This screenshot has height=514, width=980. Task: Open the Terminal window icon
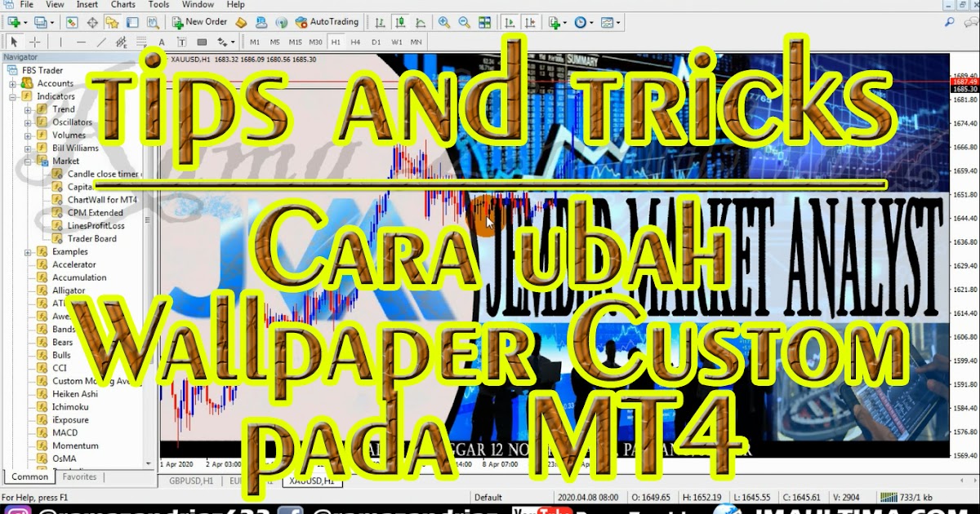(x=132, y=22)
